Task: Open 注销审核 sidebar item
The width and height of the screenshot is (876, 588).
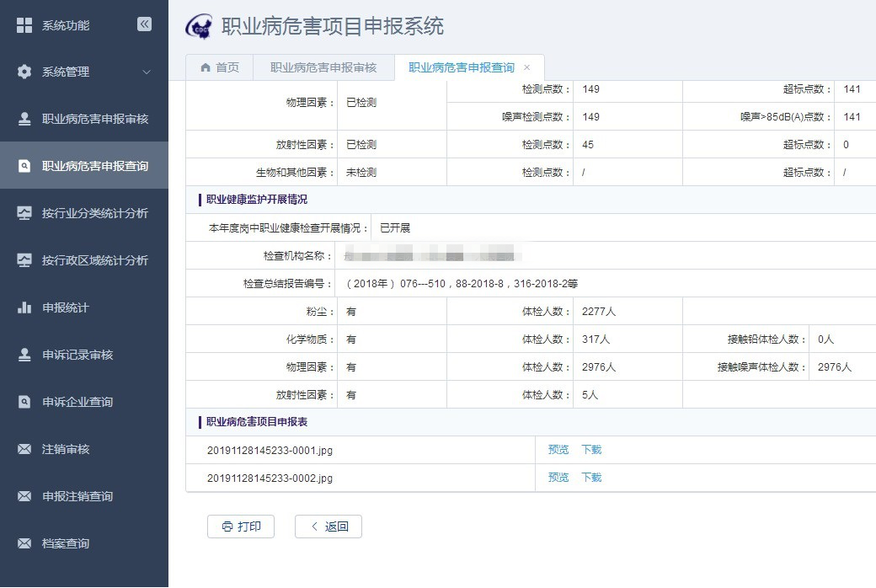Action: click(83, 449)
